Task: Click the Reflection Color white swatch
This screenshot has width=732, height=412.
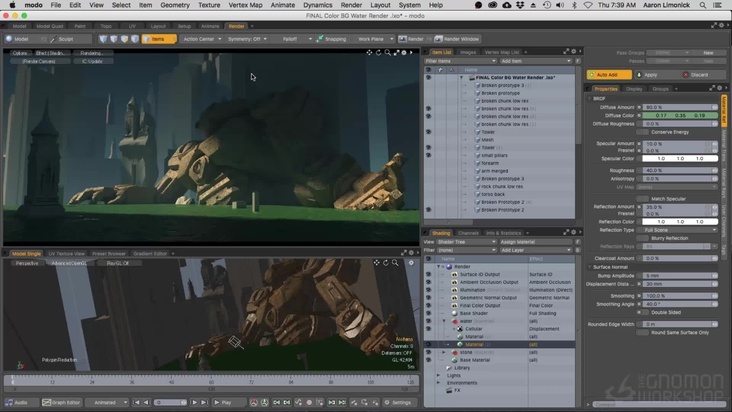Action: 680,222
